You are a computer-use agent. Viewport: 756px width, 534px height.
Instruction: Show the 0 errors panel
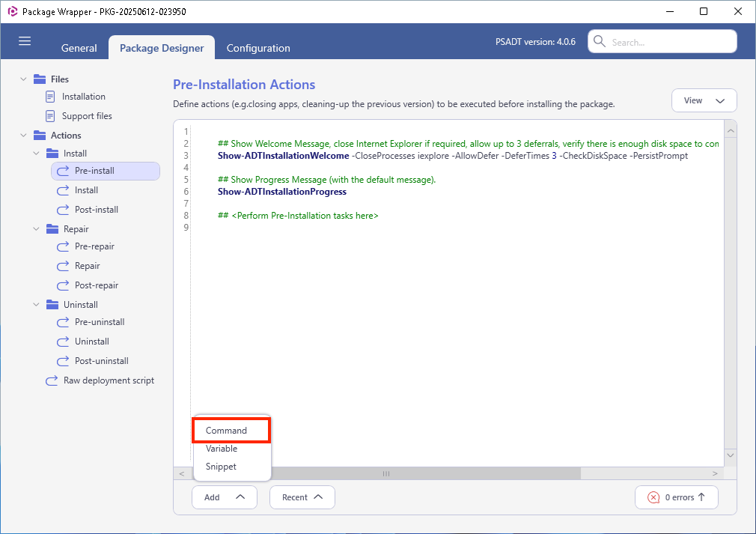(x=677, y=497)
